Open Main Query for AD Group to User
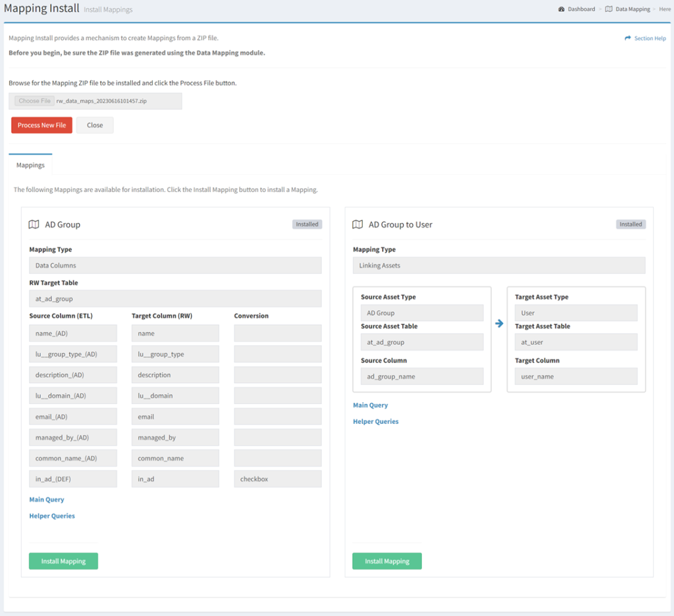 370,405
